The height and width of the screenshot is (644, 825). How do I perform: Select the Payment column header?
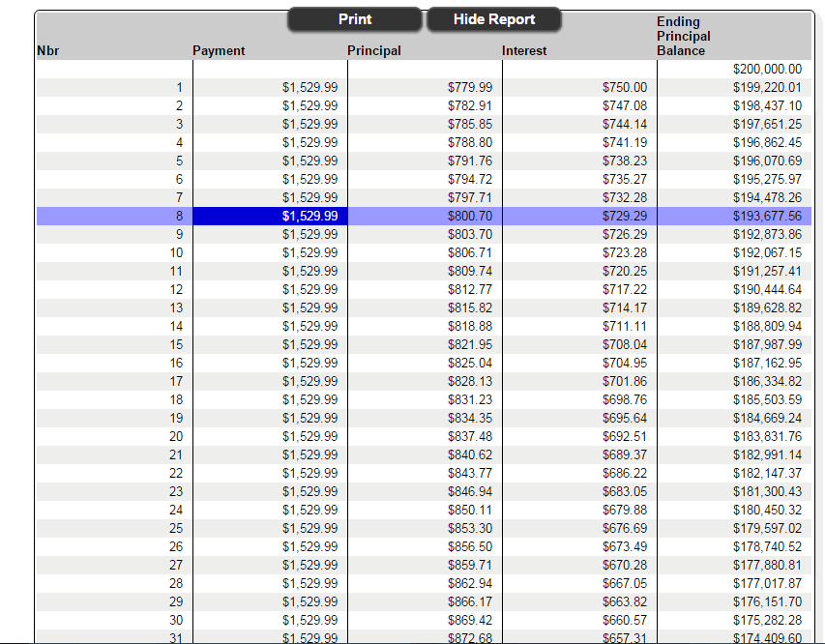219,51
